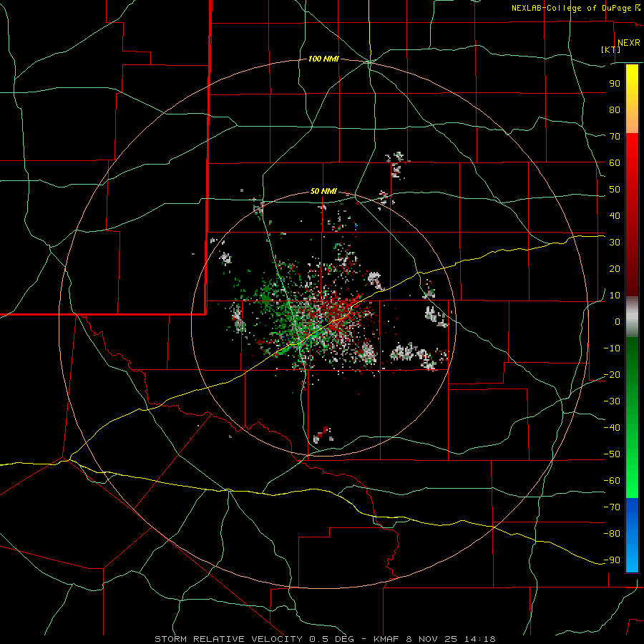Click the -70 value on velocity scale
The image size is (644, 644).
click(x=612, y=507)
